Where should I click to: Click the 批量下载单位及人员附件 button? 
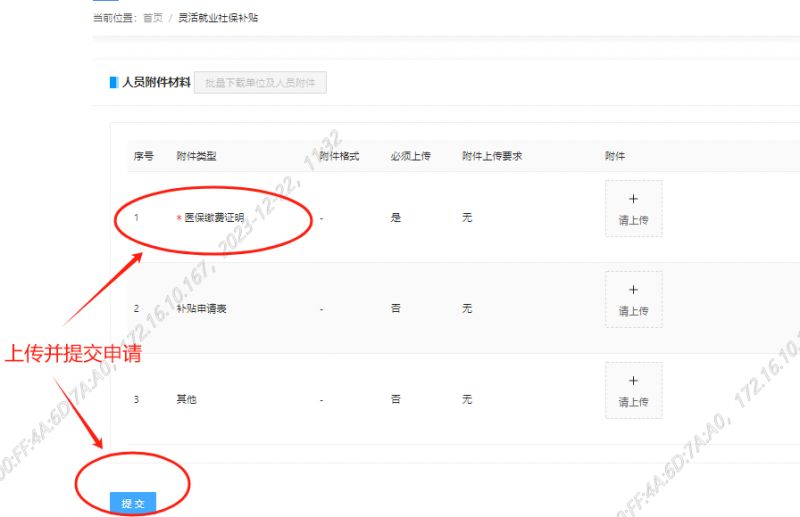point(260,83)
